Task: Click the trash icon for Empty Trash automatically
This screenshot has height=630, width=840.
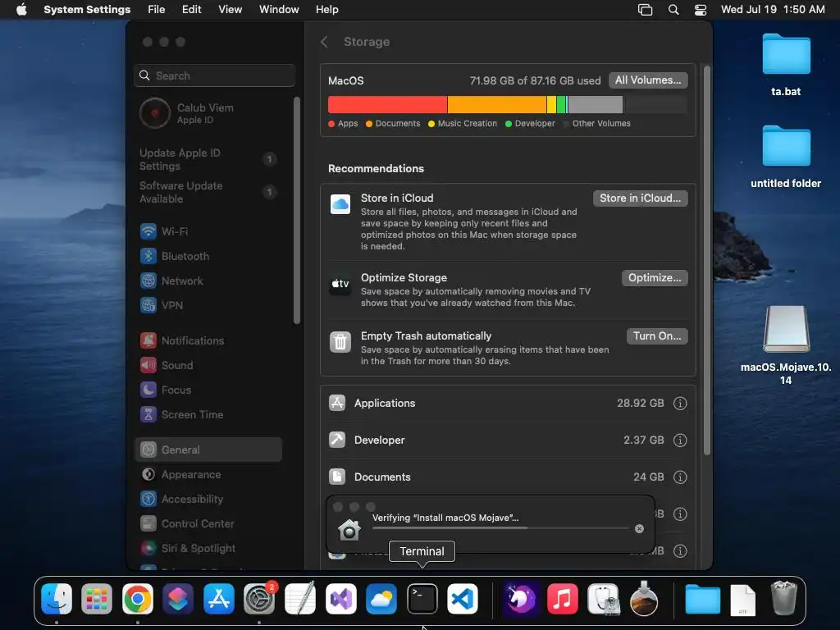Action: (x=340, y=342)
